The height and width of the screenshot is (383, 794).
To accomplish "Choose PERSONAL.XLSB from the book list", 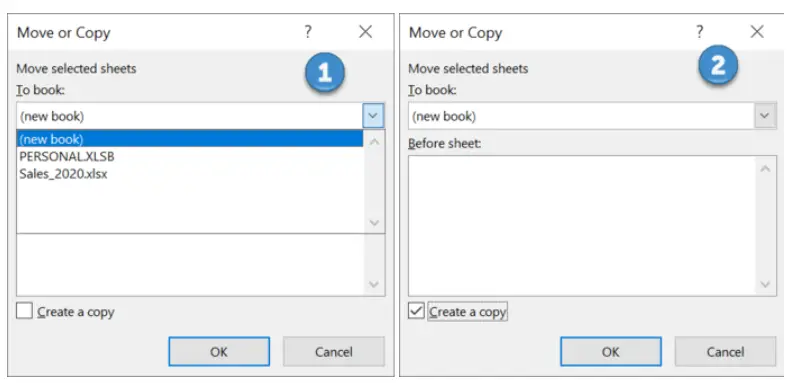I will [67, 157].
